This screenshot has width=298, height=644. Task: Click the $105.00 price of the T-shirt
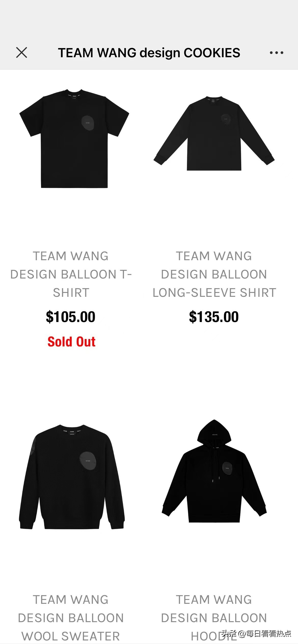pos(71,317)
